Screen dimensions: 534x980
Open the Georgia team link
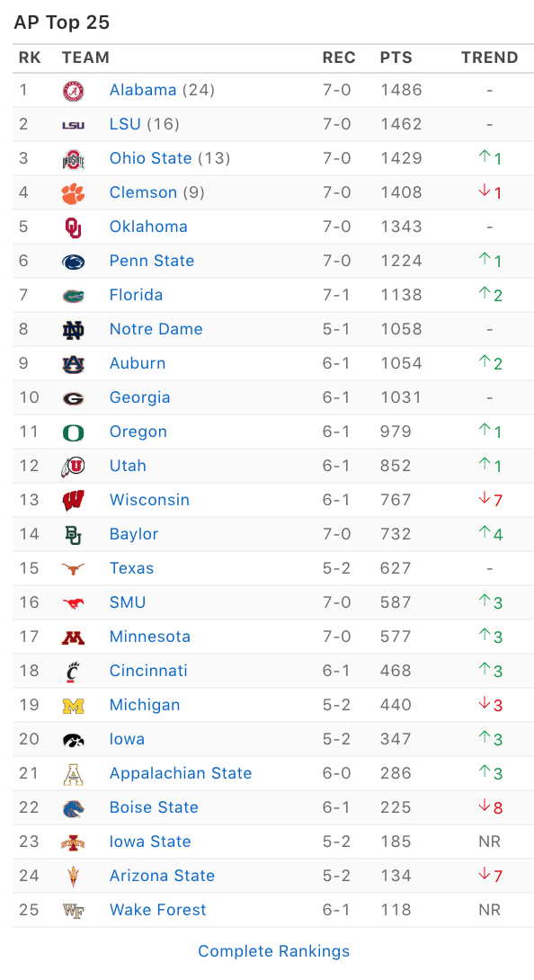tap(139, 397)
